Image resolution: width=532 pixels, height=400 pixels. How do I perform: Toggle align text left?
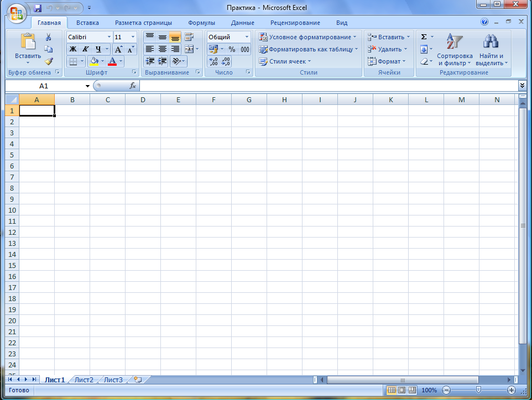[x=150, y=49]
